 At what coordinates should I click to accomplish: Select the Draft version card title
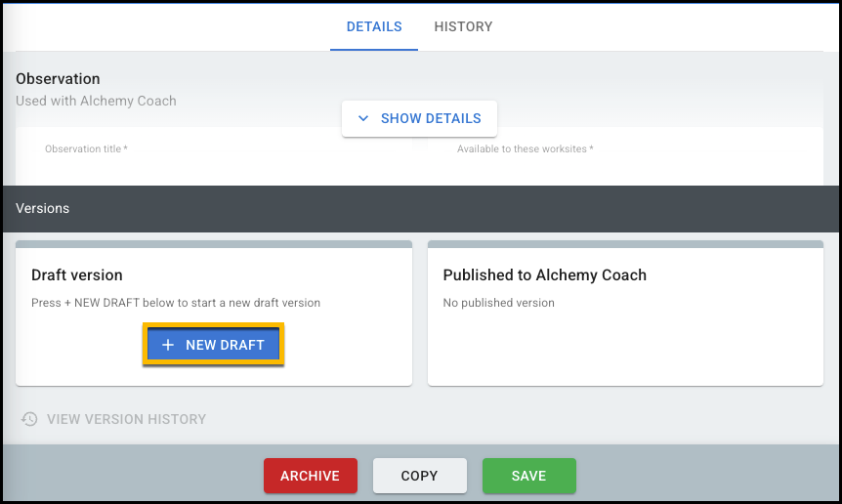point(77,275)
